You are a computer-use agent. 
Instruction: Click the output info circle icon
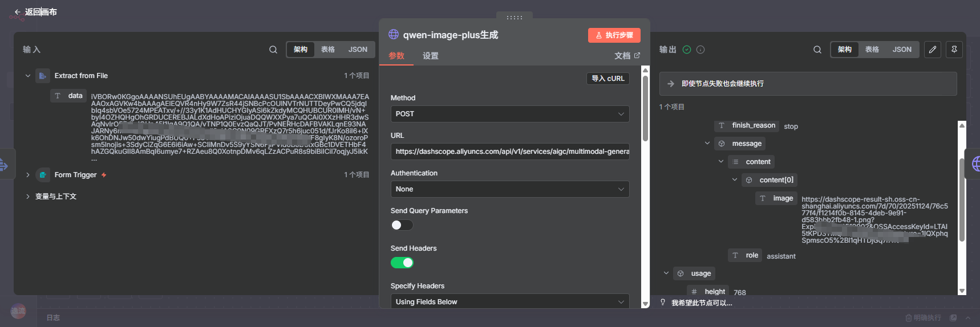click(700, 50)
